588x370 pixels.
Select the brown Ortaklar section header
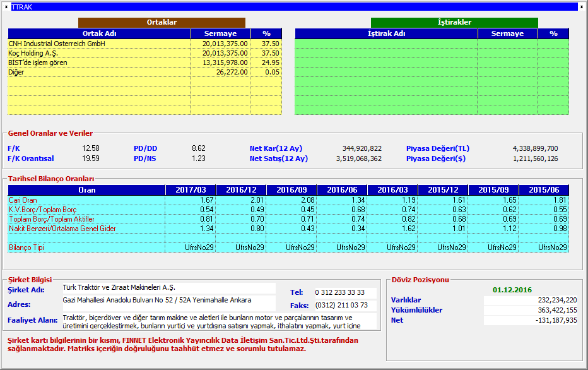(x=162, y=22)
